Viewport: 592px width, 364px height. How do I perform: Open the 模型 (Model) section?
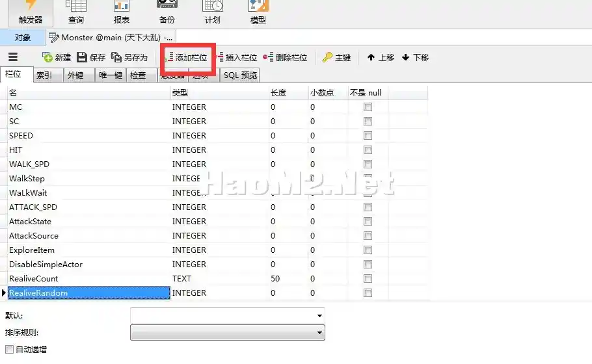click(x=258, y=13)
